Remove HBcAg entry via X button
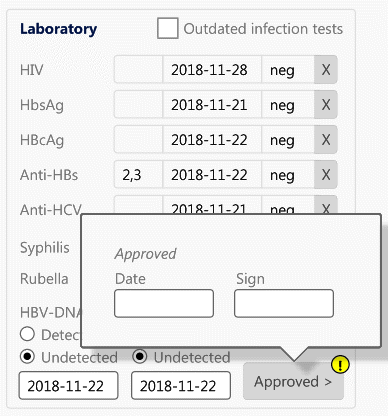This screenshot has width=388, height=416. point(326,140)
